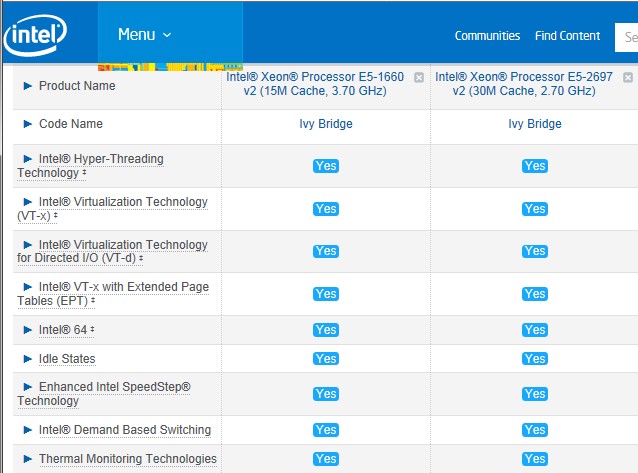
Task: Click VT-x with Extended Page Tables label
Action: 113,294
